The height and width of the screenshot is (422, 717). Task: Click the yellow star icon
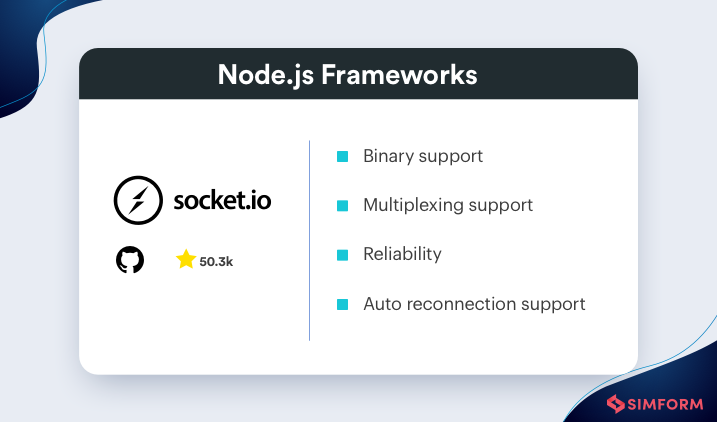(x=185, y=260)
